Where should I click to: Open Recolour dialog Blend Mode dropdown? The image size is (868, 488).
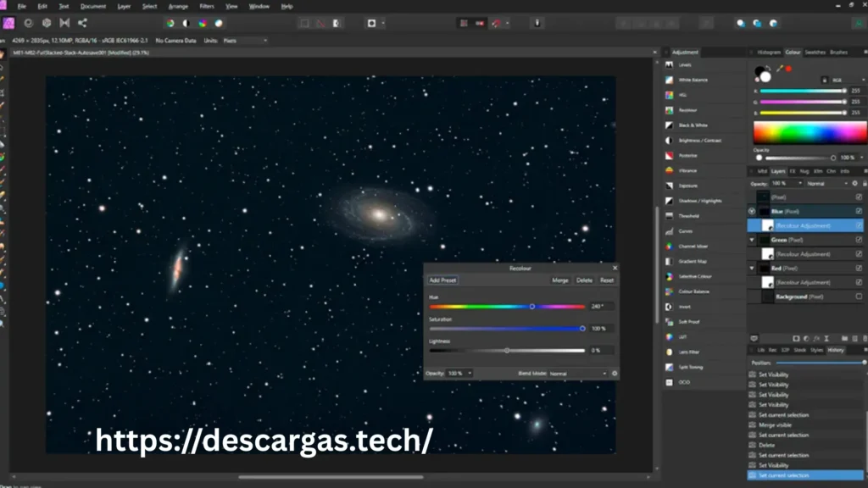click(578, 374)
